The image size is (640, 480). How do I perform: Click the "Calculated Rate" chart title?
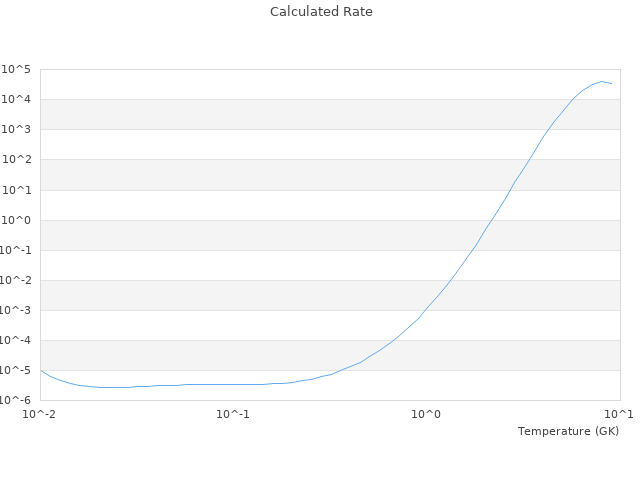coord(320,12)
